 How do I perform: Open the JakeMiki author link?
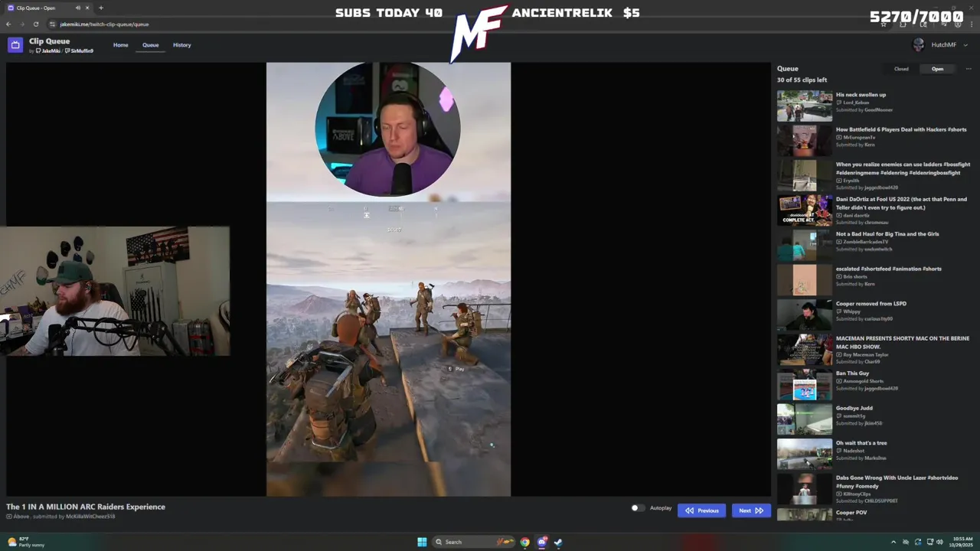pos(48,51)
